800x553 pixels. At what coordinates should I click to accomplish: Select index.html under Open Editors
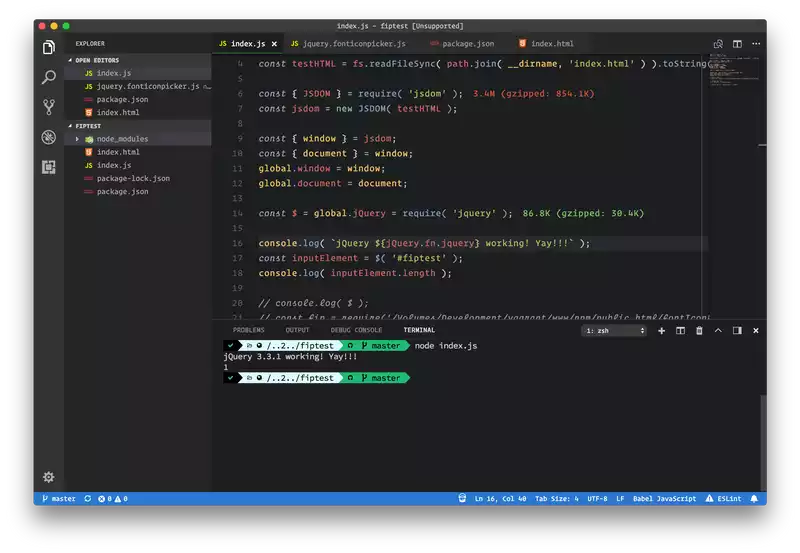point(138,112)
